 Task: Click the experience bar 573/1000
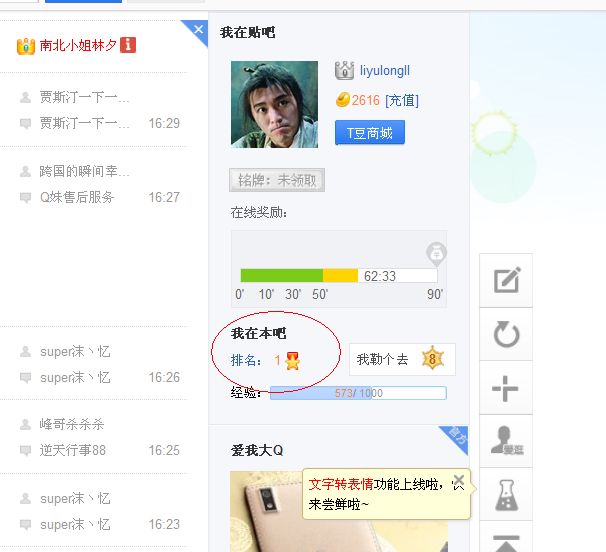tap(358, 393)
